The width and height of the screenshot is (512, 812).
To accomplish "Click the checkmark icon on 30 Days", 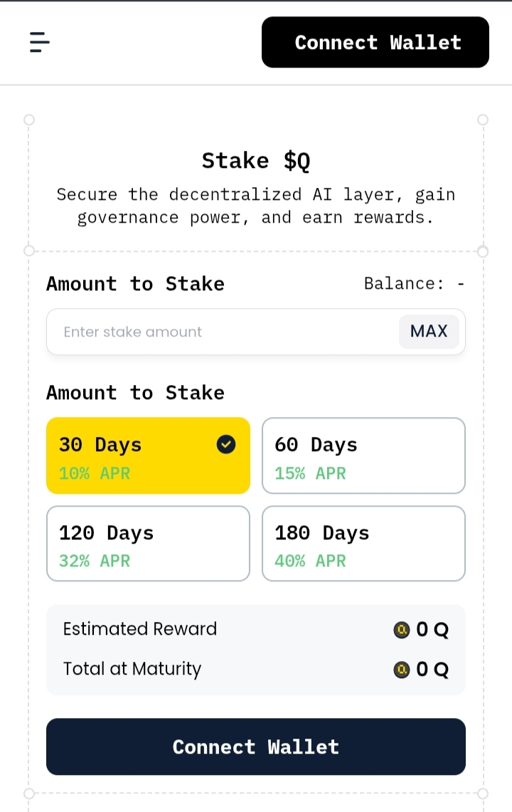I will 226,445.
